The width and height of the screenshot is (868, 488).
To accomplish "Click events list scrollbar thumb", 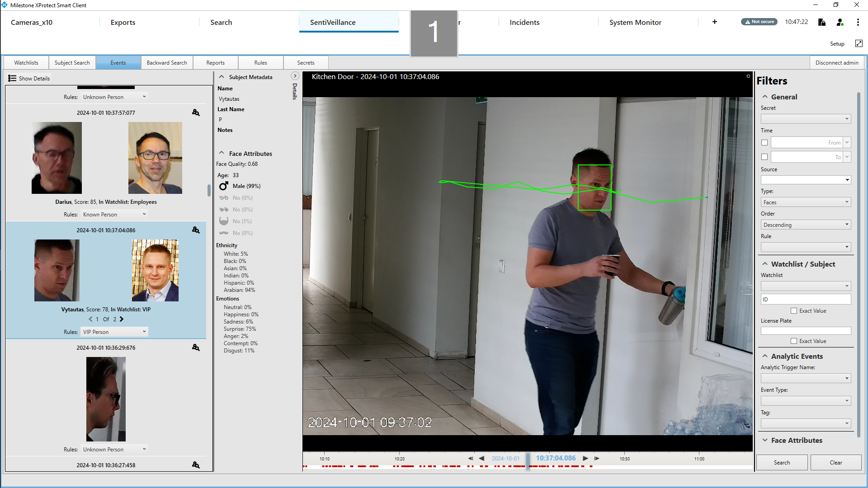I will 209,190.
